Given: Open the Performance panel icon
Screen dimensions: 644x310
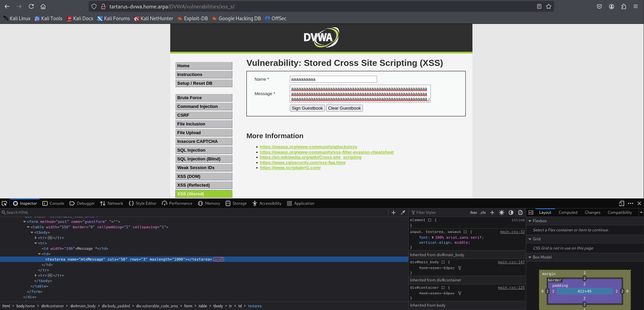Looking at the screenshot, I should 164,203.
